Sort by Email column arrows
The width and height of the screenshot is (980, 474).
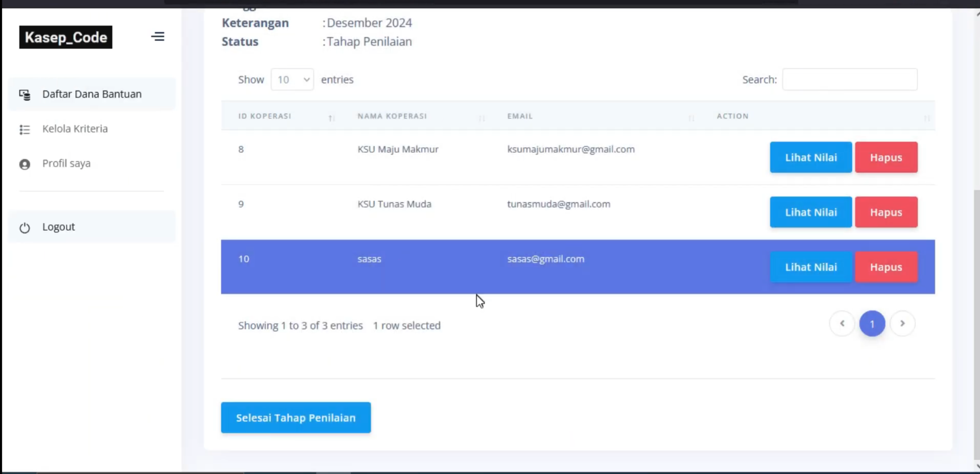pos(691,118)
